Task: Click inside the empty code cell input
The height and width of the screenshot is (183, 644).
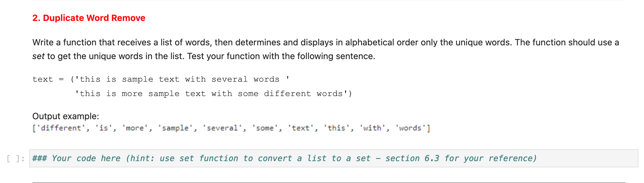Action: point(333,158)
